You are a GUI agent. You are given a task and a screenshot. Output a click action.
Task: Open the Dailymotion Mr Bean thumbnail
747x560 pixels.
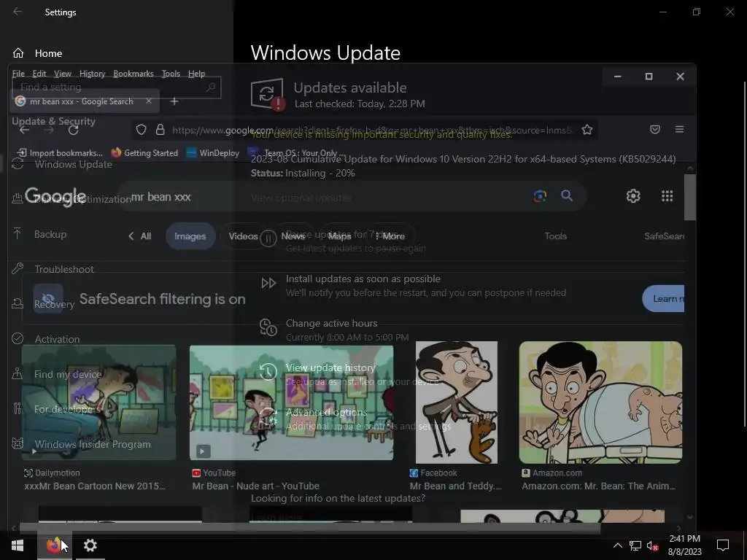click(99, 402)
